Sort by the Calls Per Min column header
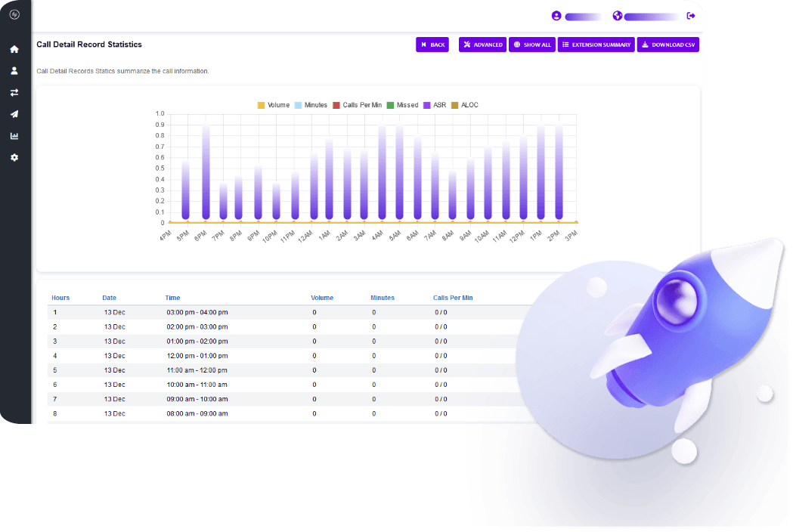 pos(453,298)
